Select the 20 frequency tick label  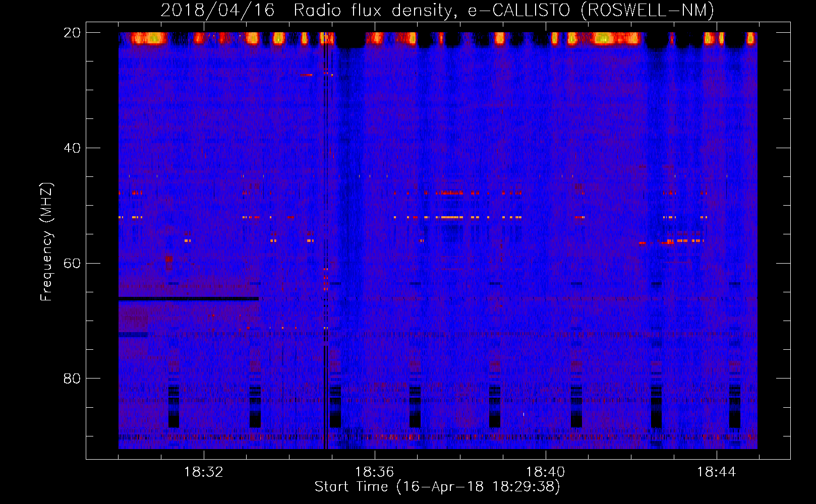pos(72,33)
